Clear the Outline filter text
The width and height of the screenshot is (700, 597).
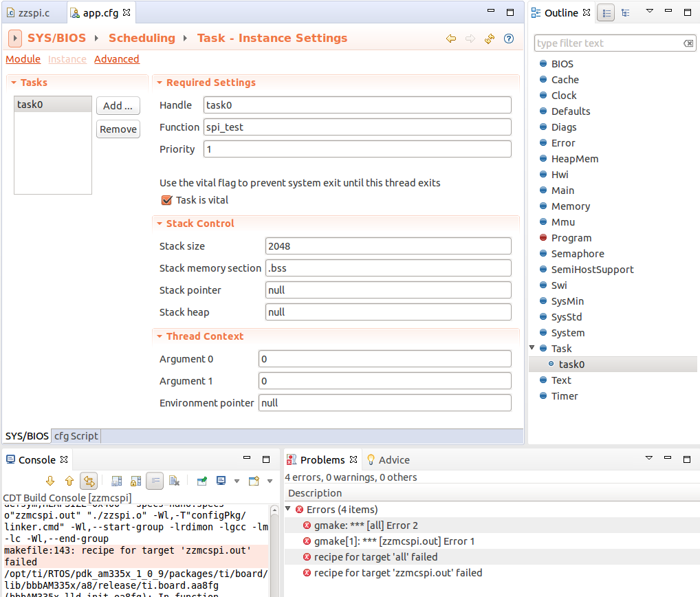[688, 43]
